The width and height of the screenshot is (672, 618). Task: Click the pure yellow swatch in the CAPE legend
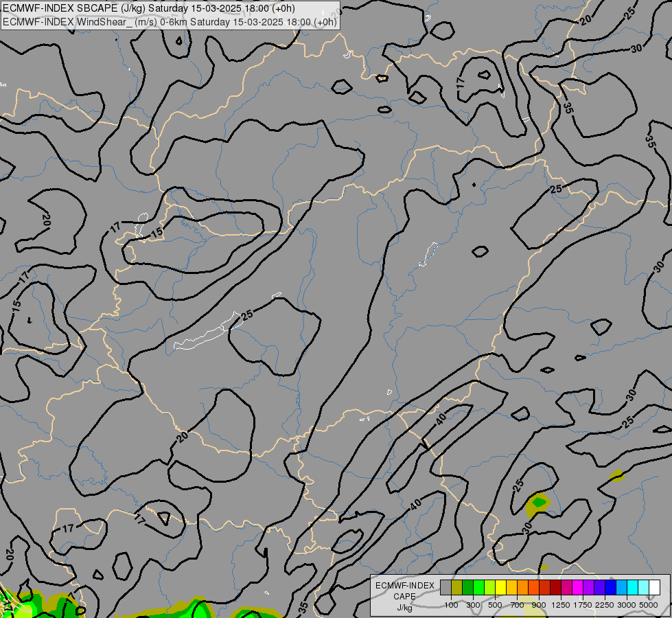pyautogui.click(x=500, y=587)
